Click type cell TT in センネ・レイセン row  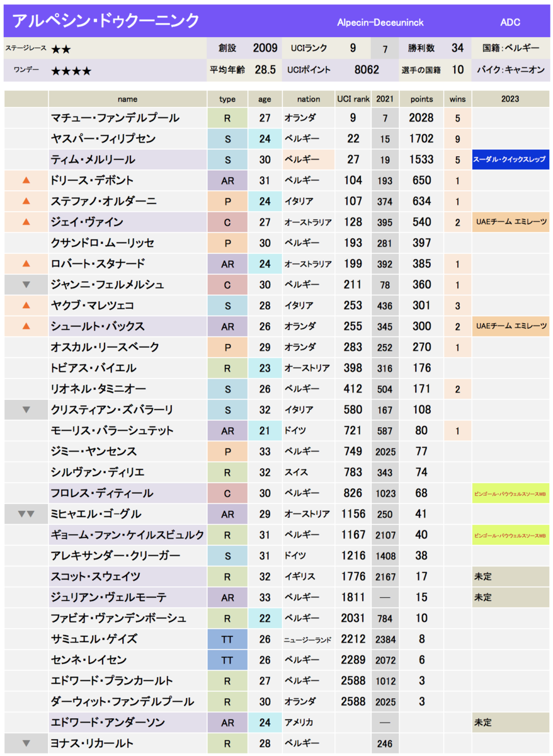click(227, 660)
